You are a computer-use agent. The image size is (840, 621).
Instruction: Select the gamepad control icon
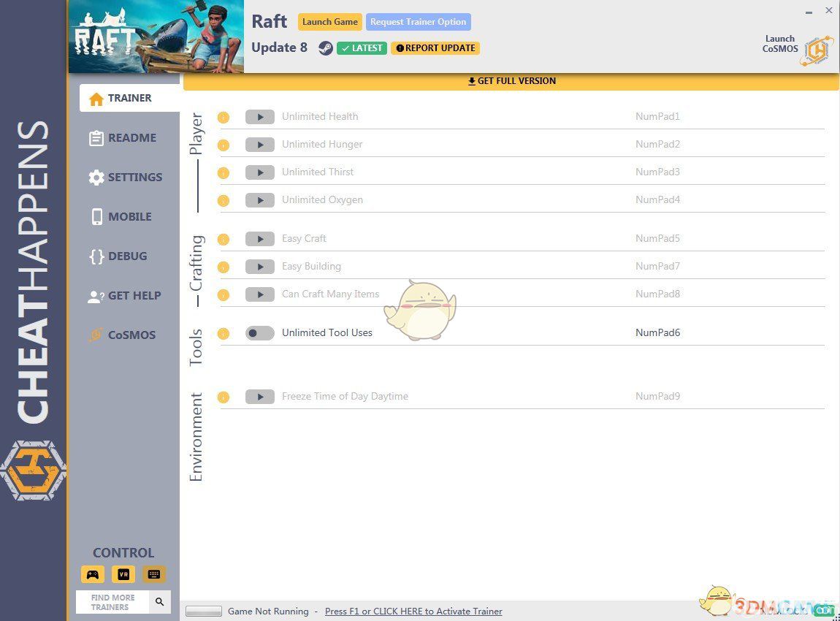93,574
